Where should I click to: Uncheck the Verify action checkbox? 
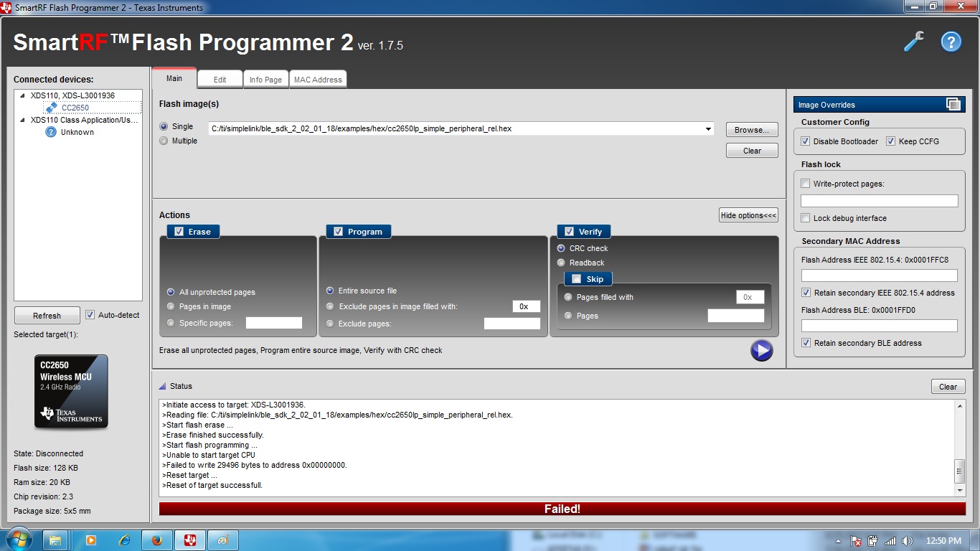point(569,232)
